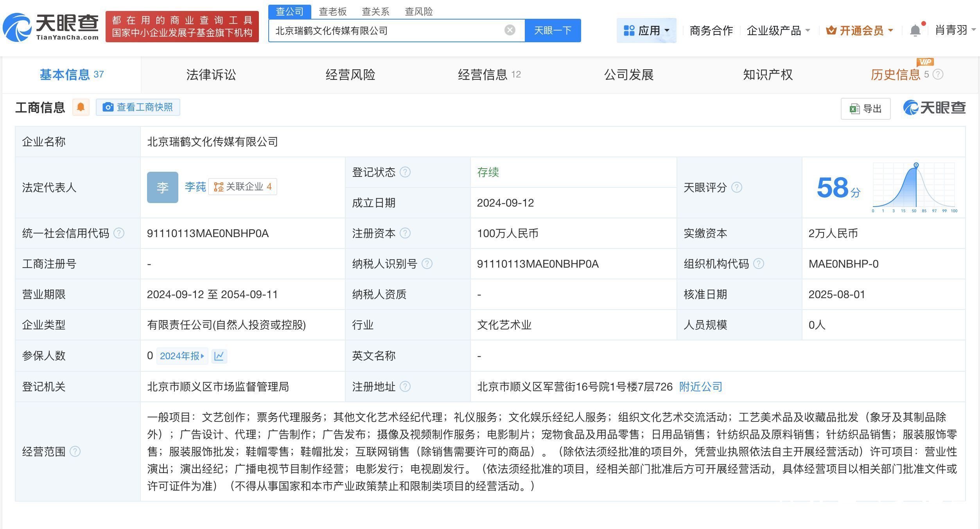The image size is (980, 529).
Task: Click help icon next to 组织机构代码
Action: click(759, 264)
